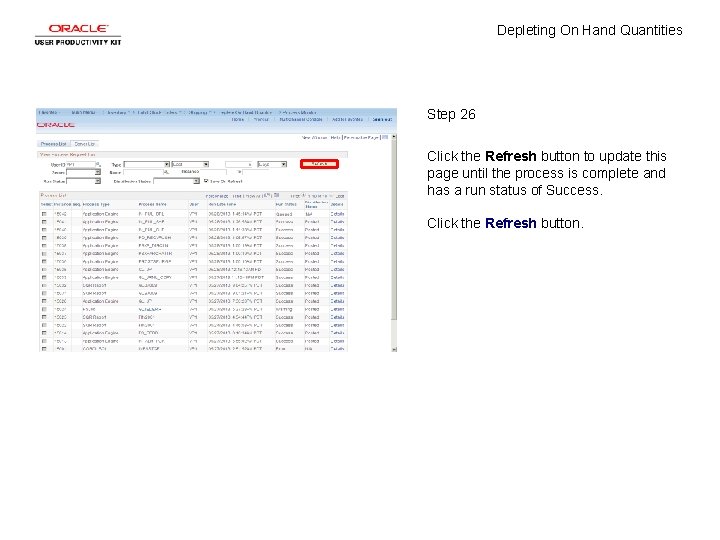Expand the Days unit dropdown
Screen dimensions: 720x540
(272, 164)
